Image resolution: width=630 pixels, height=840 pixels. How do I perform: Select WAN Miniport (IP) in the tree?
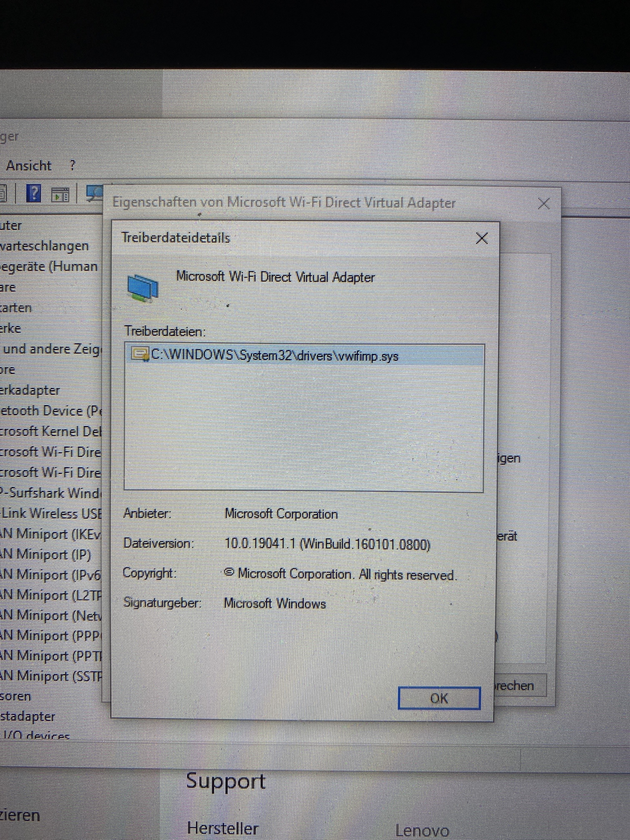click(46, 554)
